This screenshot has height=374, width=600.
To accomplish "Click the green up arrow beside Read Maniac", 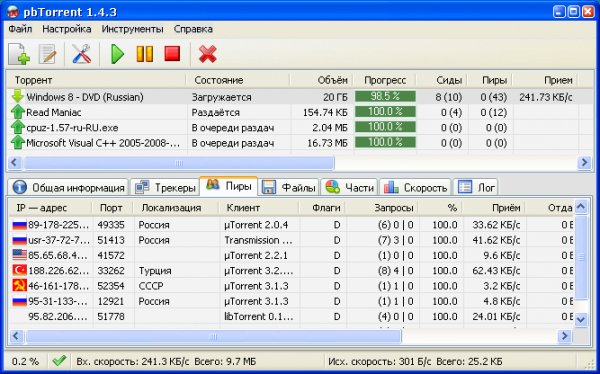I will click(x=18, y=112).
